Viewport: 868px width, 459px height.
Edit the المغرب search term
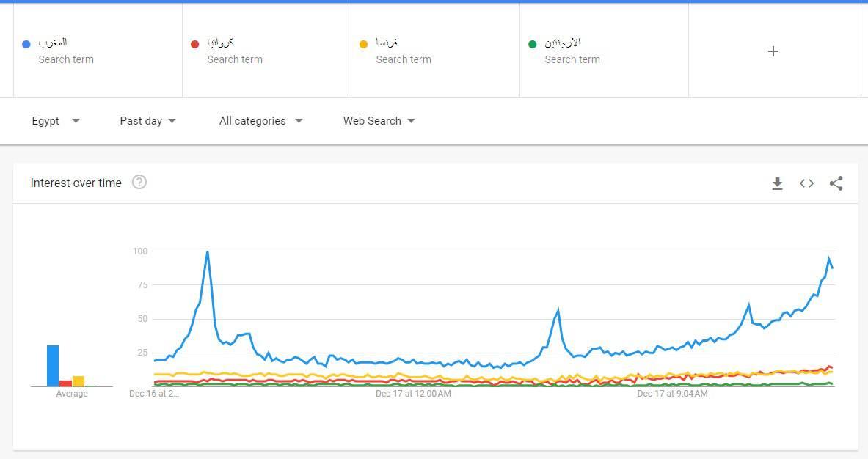[x=53, y=43]
